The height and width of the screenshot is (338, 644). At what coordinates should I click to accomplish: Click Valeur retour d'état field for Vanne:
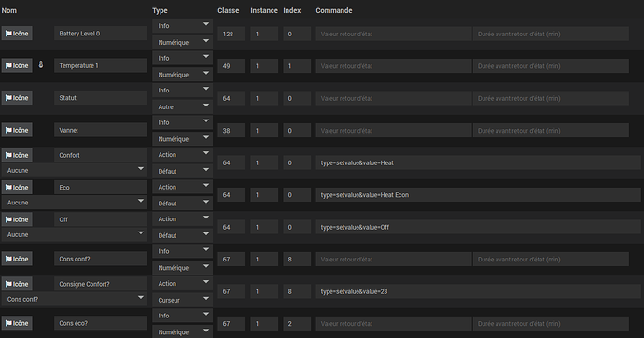pyautogui.click(x=394, y=130)
